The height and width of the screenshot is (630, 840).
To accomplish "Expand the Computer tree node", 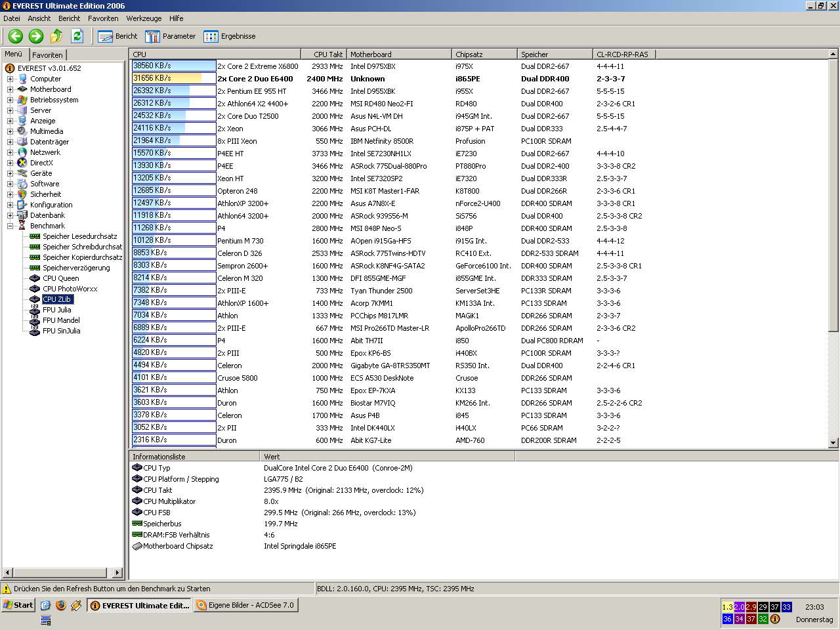I will click(10, 79).
